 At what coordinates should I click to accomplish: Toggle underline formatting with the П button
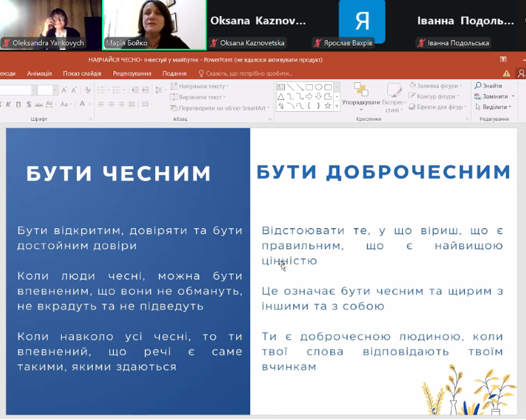point(19,104)
